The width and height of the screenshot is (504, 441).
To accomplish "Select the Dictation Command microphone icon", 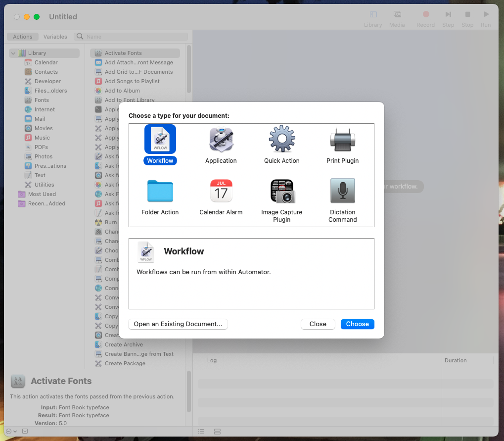I will (342, 191).
